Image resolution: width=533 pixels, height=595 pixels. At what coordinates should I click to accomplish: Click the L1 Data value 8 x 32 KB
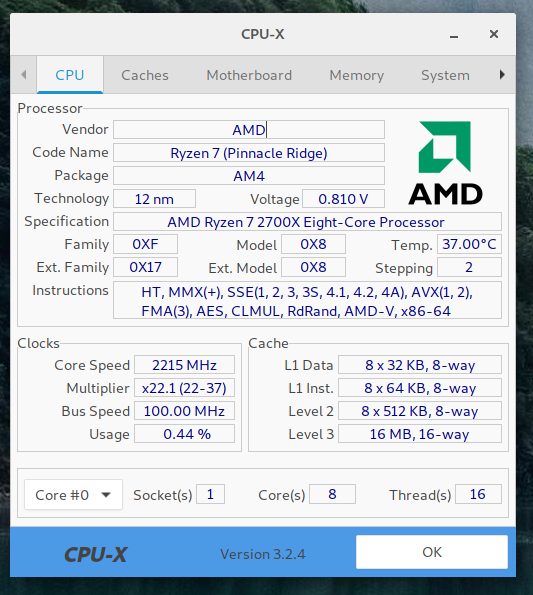coord(420,365)
